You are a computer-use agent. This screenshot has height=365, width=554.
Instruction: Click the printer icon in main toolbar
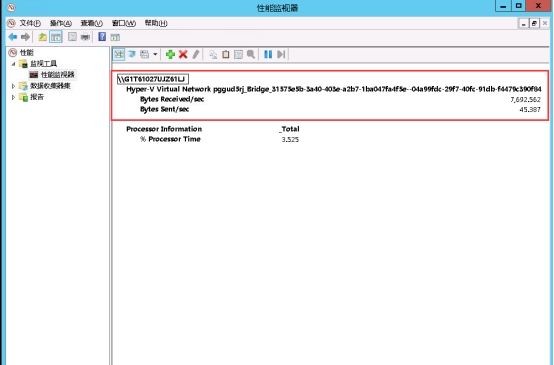85,37
